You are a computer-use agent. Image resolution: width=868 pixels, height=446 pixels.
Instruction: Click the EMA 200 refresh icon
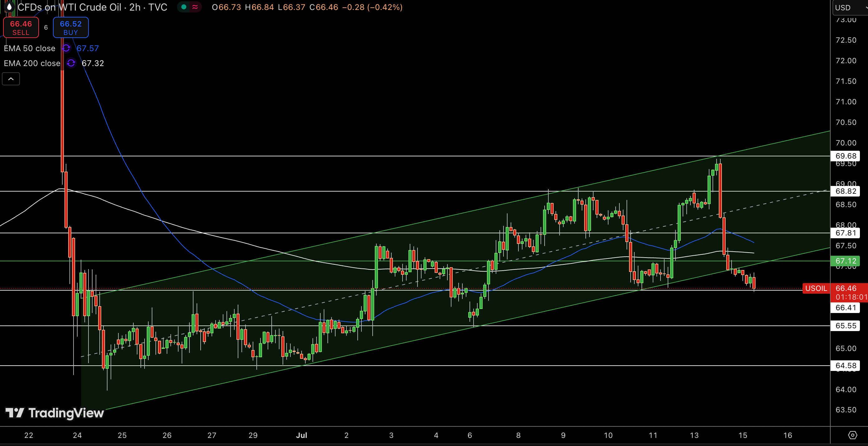click(x=71, y=63)
